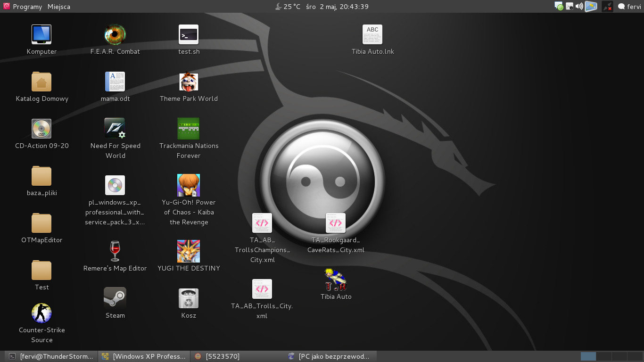This screenshot has width=644, height=362.
Task: Select the Counter-Strike Source icon
Action: (41, 313)
